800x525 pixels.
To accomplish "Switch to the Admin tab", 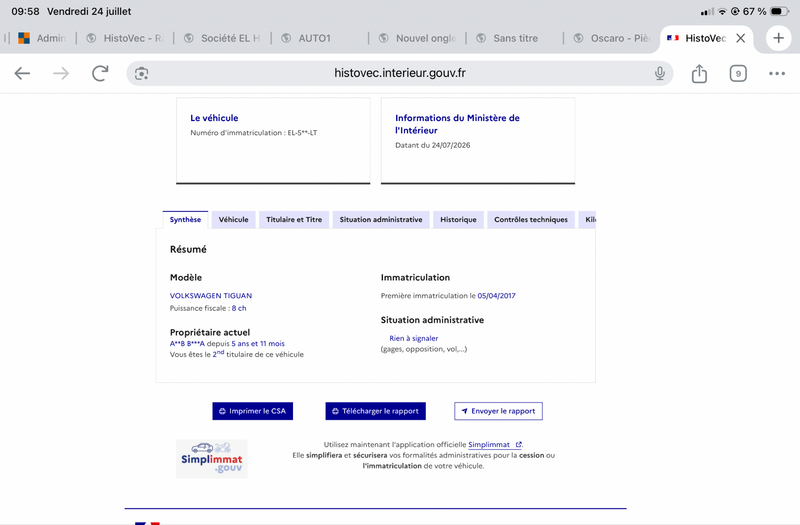I will tap(42, 38).
